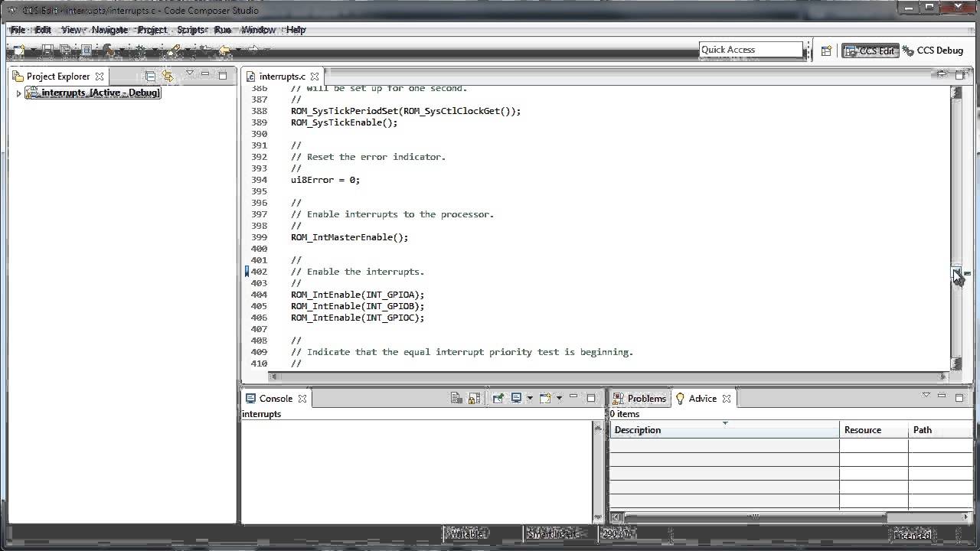Open the Open Console dropdown arrow

tap(559, 398)
